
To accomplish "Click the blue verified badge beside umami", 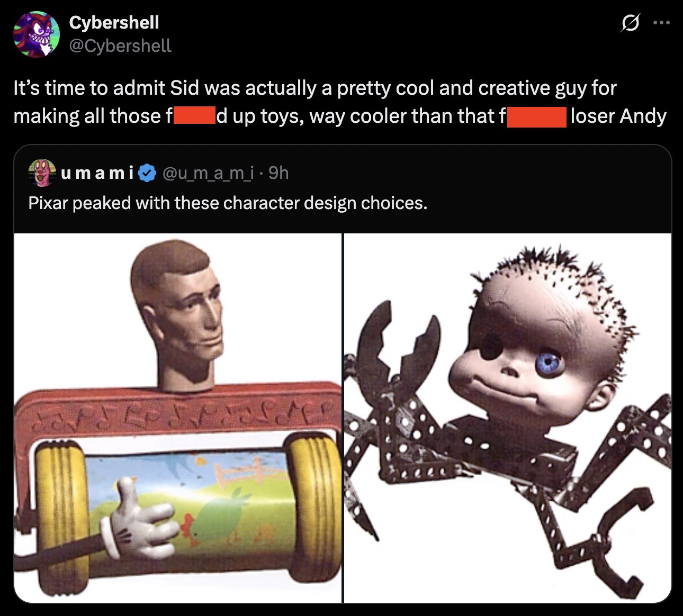I will pyautogui.click(x=147, y=173).
